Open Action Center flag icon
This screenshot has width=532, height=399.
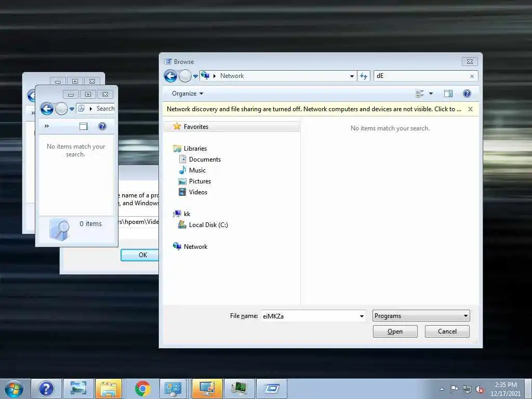pos(454,389)
